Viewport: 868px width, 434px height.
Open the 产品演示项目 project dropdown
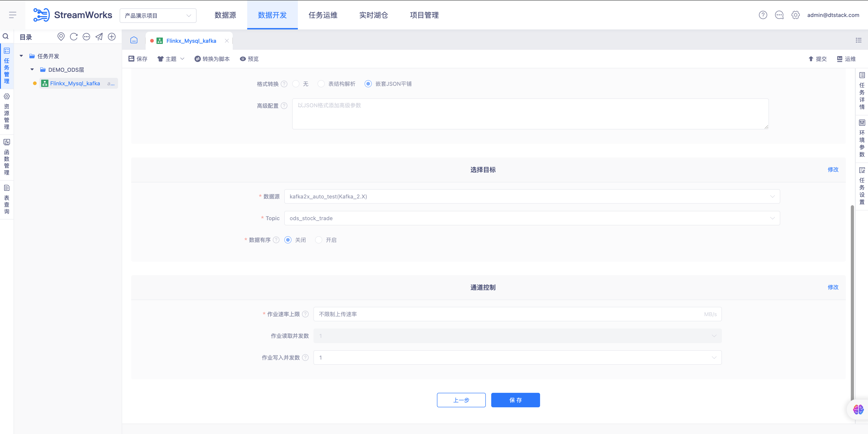click(158, 16)
